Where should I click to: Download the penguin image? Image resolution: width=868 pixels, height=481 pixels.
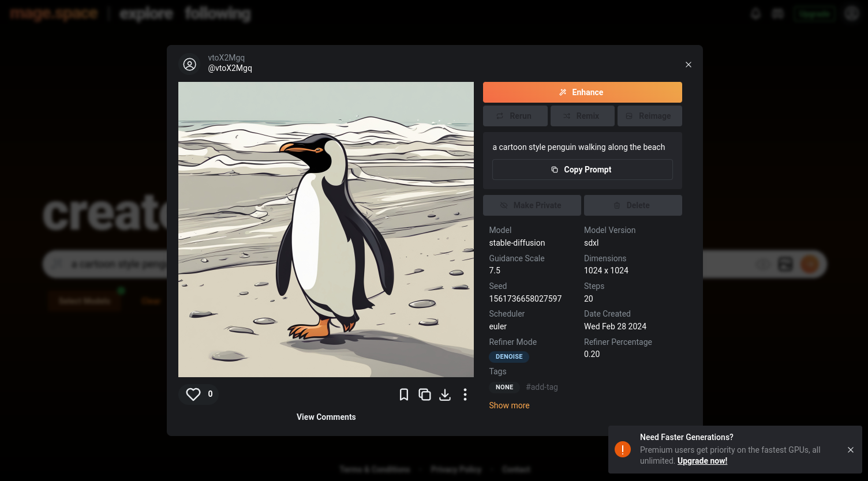point(445,394)
